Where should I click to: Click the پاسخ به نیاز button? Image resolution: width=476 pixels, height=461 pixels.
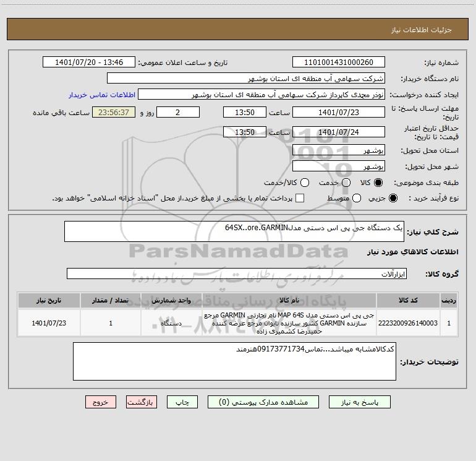pos(359,402)
